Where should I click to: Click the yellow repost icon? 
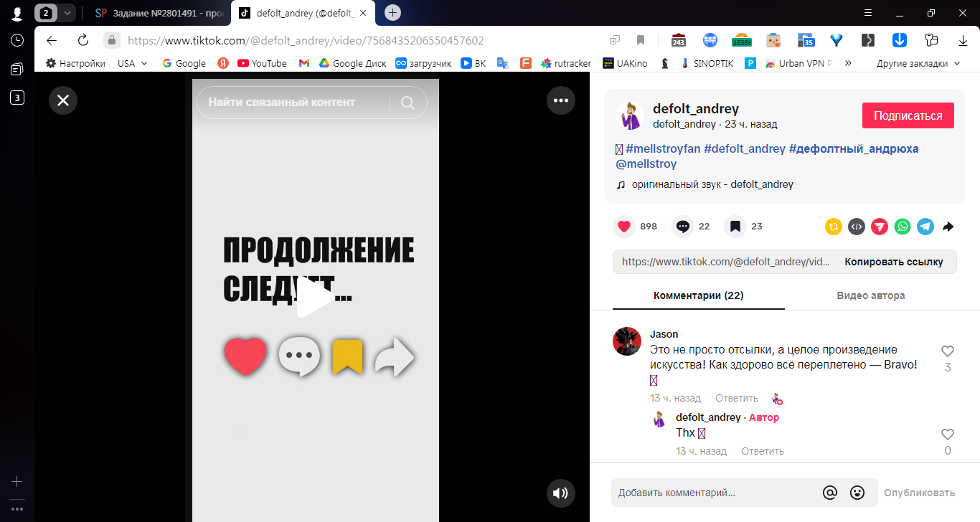pyautogui.click(x=834, y=227)
